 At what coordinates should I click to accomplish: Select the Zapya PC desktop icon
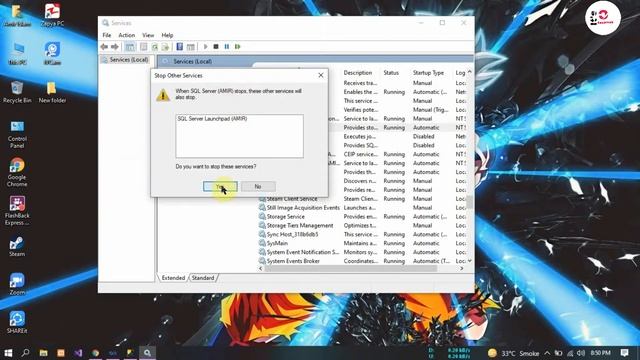coord(52,15)
